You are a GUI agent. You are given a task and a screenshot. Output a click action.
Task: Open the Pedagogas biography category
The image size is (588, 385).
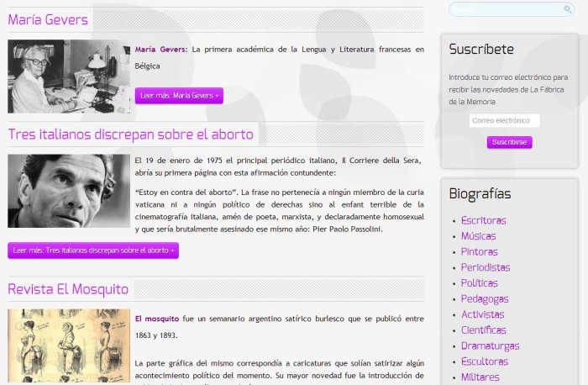coord(485,298)
